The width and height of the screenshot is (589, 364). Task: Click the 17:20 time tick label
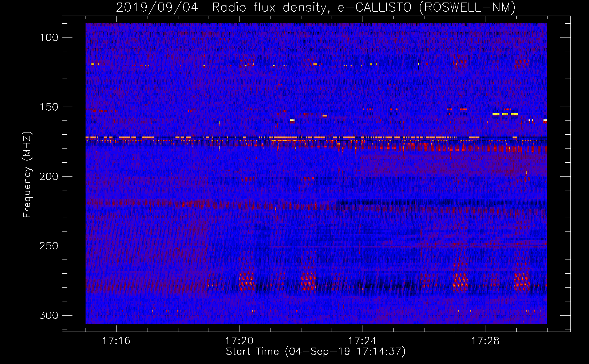click(239, 341)
